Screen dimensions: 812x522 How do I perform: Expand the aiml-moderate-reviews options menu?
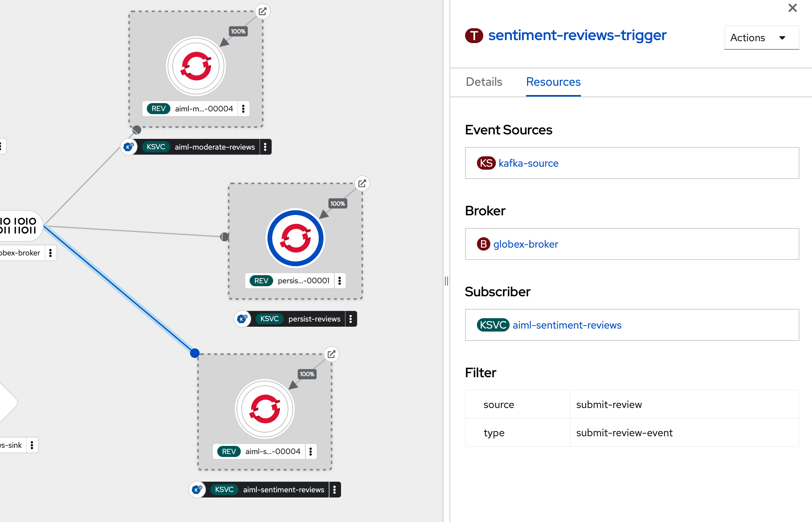pyautogui.click(x=267, y=147)
